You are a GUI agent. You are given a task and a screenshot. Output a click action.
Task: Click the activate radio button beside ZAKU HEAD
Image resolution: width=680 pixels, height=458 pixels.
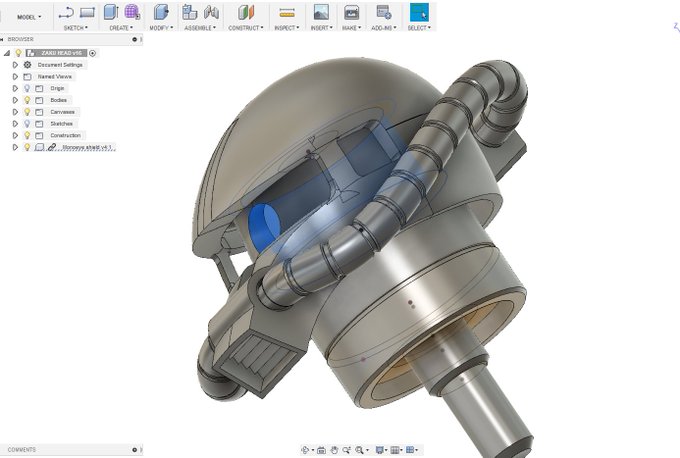[92, 53]
